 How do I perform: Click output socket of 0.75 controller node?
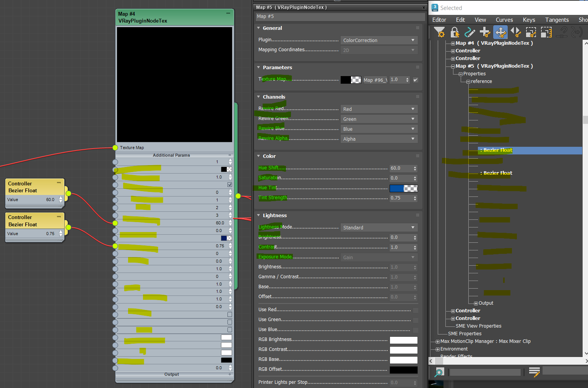point(68,227)
